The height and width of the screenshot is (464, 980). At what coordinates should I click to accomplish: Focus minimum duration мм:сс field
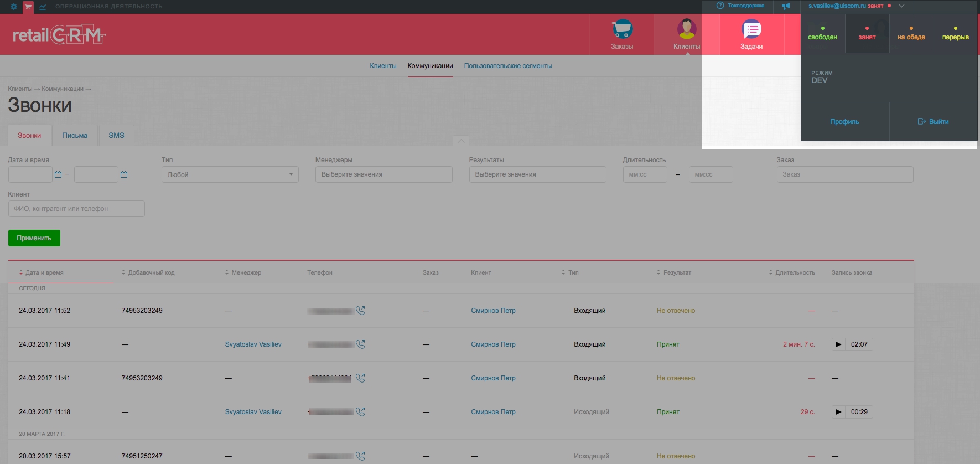(x=645, y=174)
